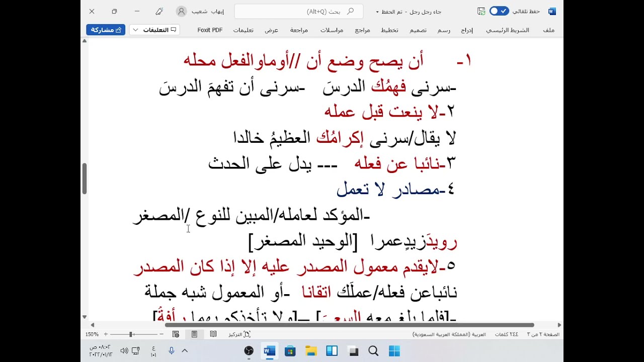Open Task View on the taskbar
644x362 pixels.
point(353,351)
